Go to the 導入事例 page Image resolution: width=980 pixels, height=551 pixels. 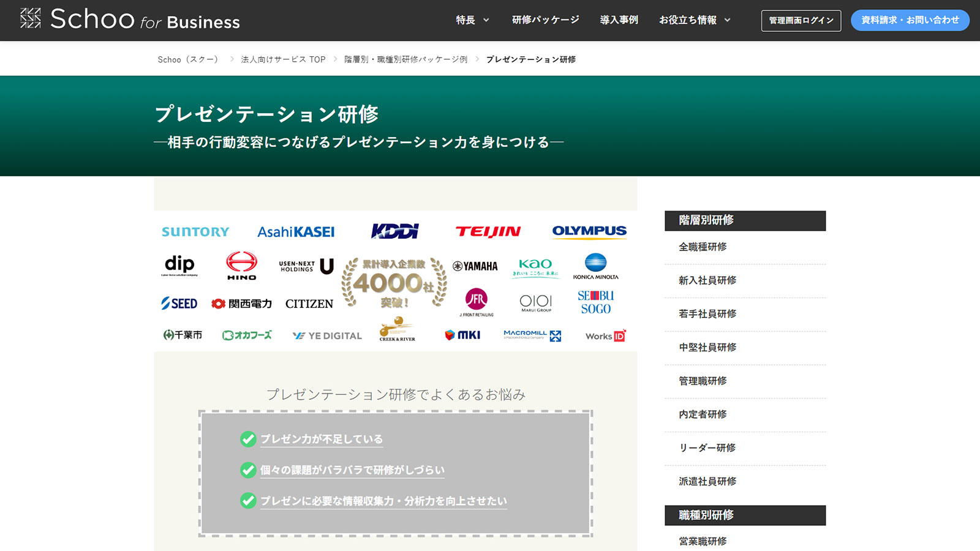[619, 20]
